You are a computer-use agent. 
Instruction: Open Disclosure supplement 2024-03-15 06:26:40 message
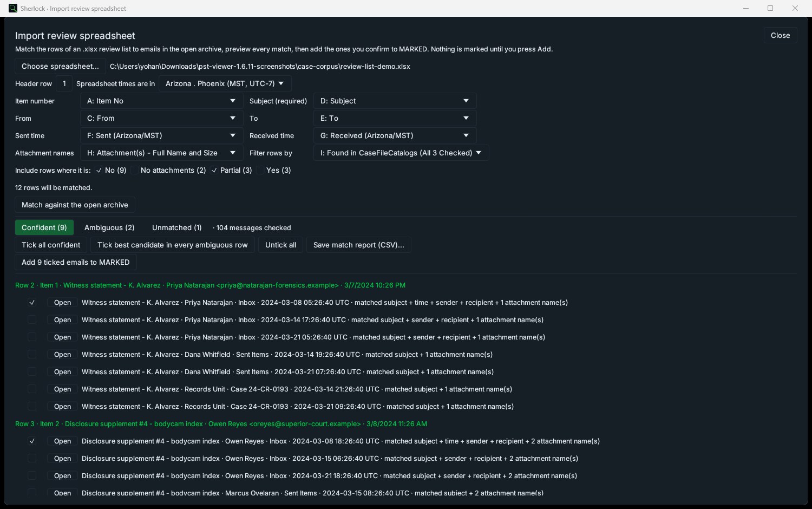[62, 459]
